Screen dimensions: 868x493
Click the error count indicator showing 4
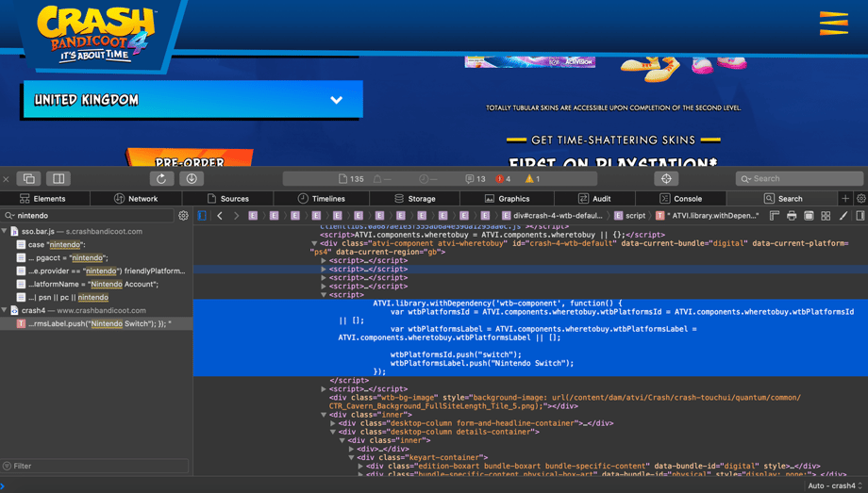(503, 179)
